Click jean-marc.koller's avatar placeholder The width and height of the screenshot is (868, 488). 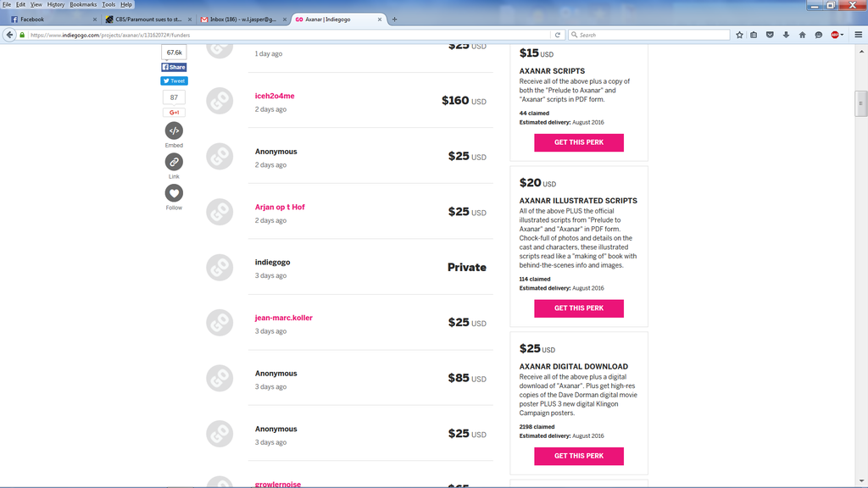(220, 323)
